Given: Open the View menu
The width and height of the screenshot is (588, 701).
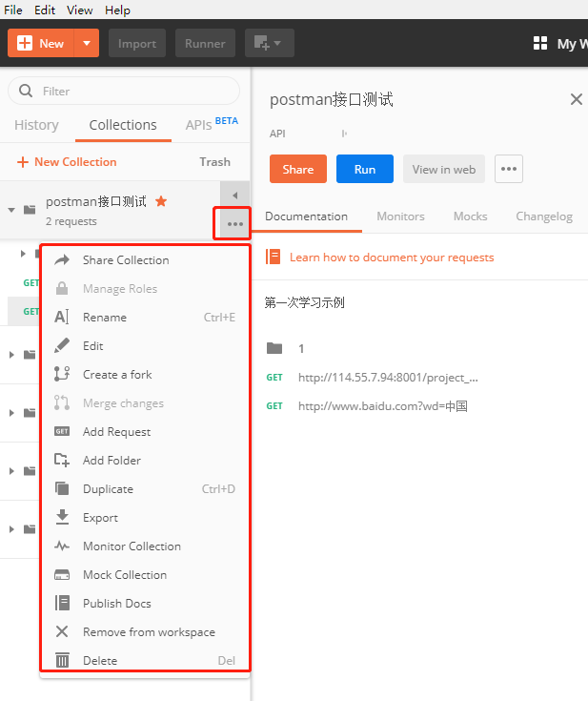Looking at the screenshot, I should pyautogui.click(x=79, y=10).
